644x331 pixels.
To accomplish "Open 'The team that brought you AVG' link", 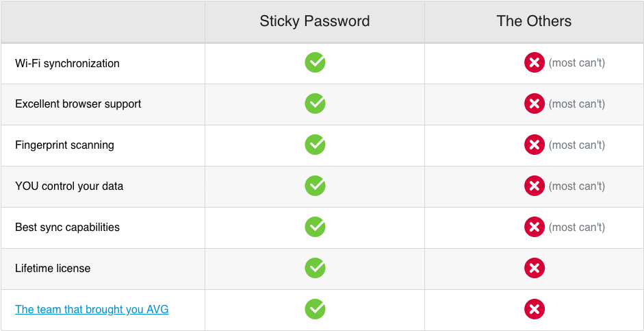I will click(92, 310).
